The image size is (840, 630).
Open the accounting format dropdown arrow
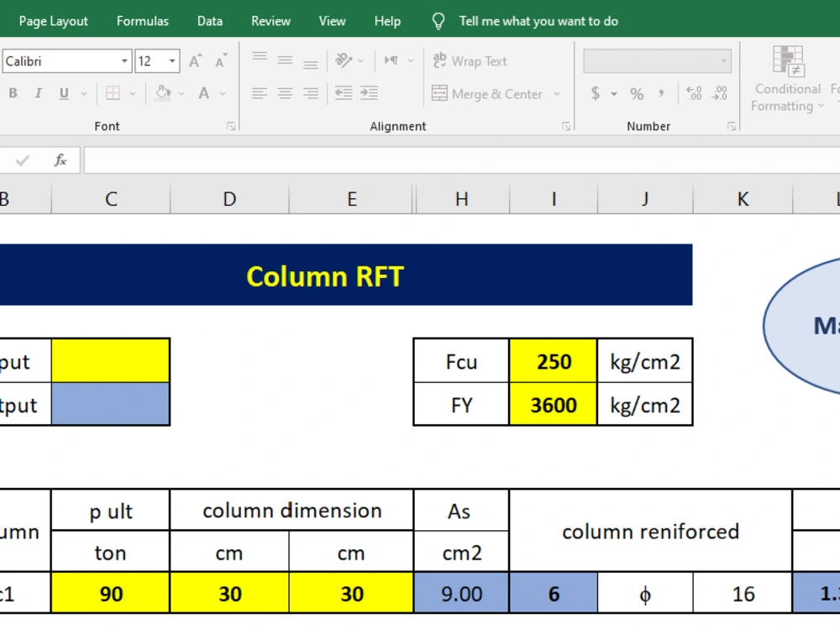click(614, 94)
